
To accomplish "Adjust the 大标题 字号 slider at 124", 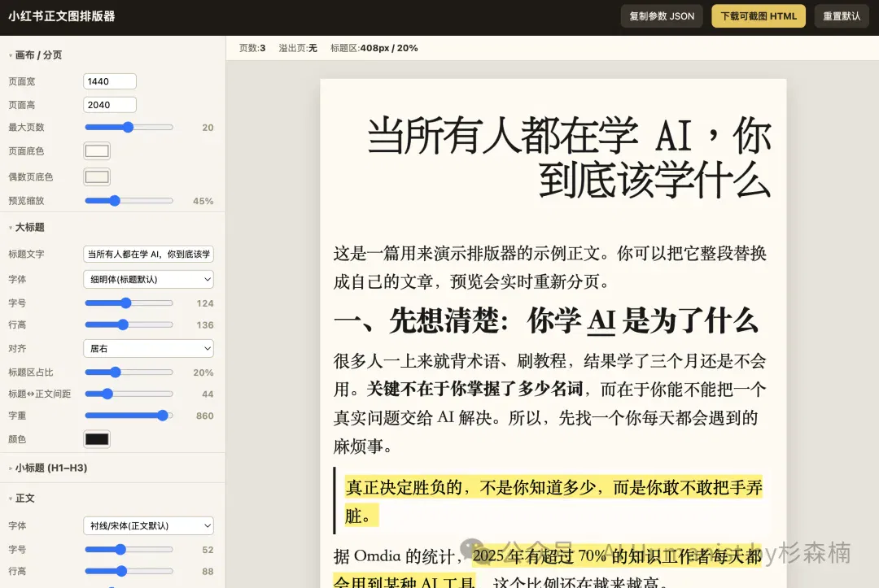I will (x=129, y=303).
